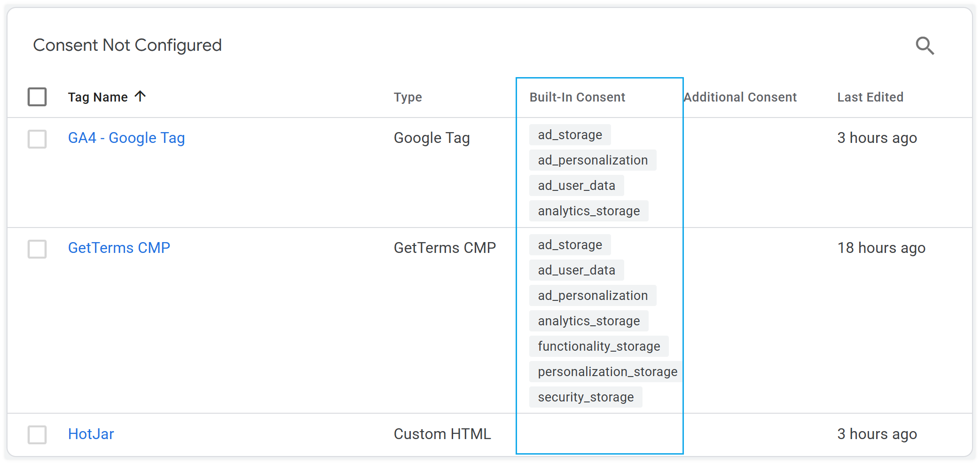Open the HotJar tag link
Screen dimensions: 980x464
pyautogui.click(x=91, y=434)
